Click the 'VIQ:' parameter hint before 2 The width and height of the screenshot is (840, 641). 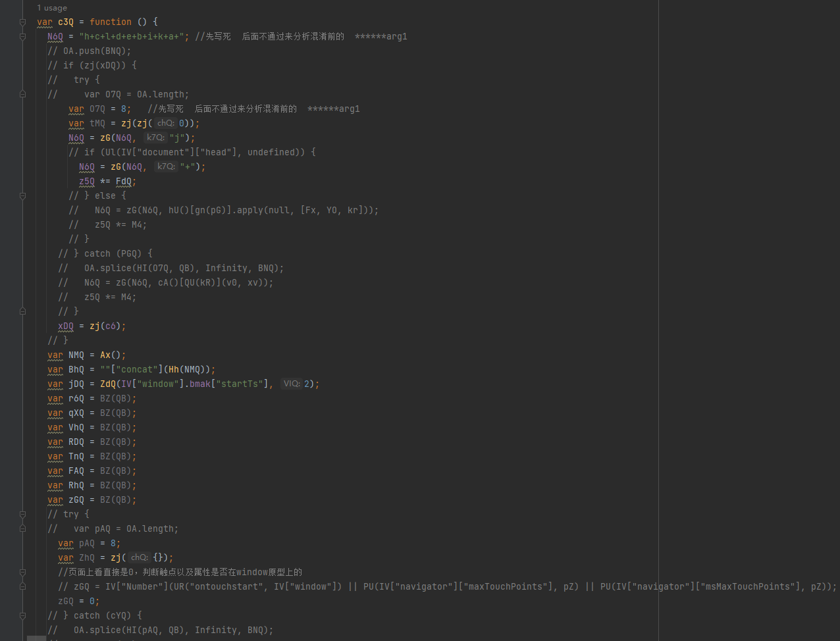point(292,384)
